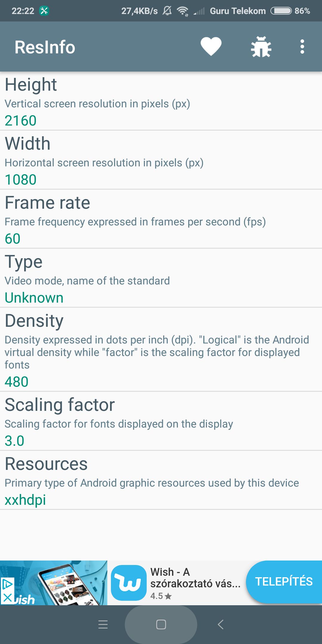Open the bug report icon

(261, 47)
